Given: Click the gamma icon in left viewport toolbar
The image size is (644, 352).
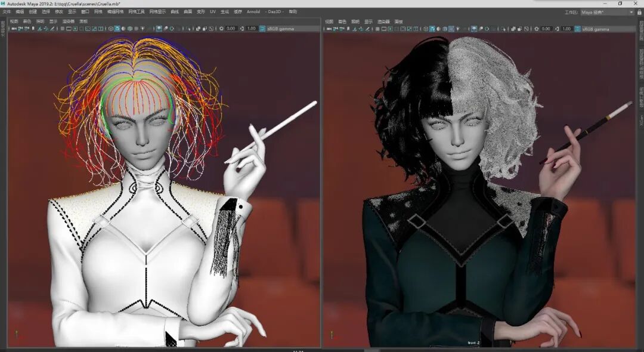Looking at the screenshot, I should (242, 29).
